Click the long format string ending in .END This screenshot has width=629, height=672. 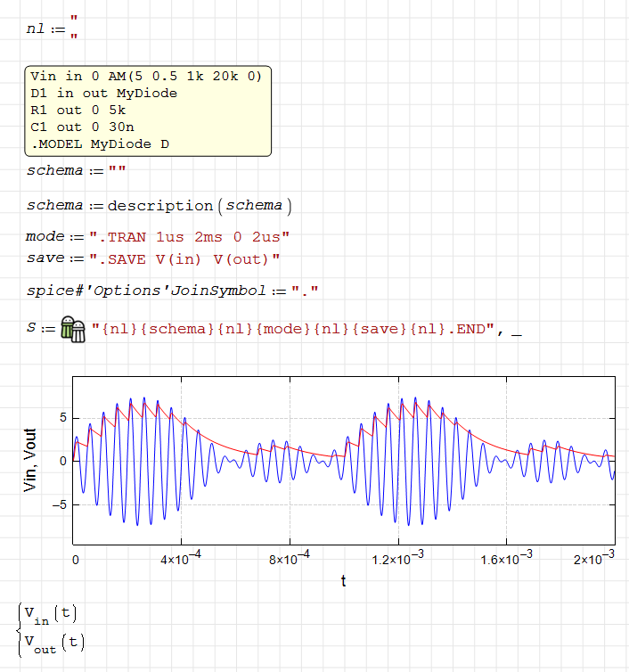[292, 330]
